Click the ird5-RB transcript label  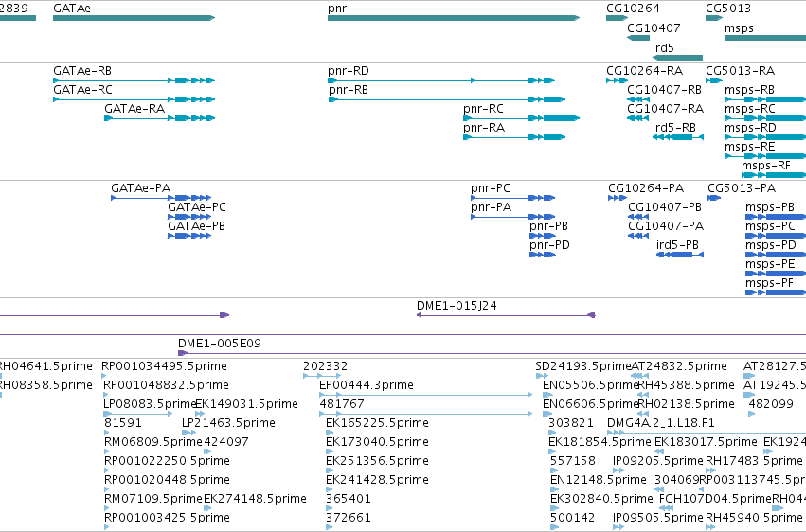tap(674, 128)
